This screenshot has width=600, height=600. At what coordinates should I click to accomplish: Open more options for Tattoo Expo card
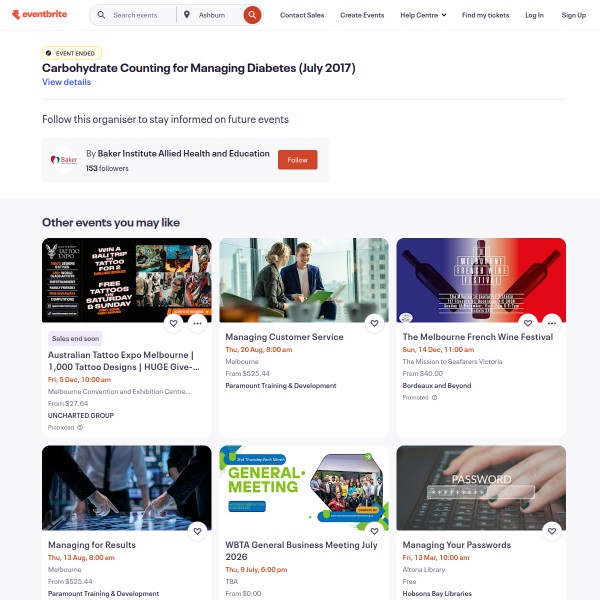[x=197, y=323]
